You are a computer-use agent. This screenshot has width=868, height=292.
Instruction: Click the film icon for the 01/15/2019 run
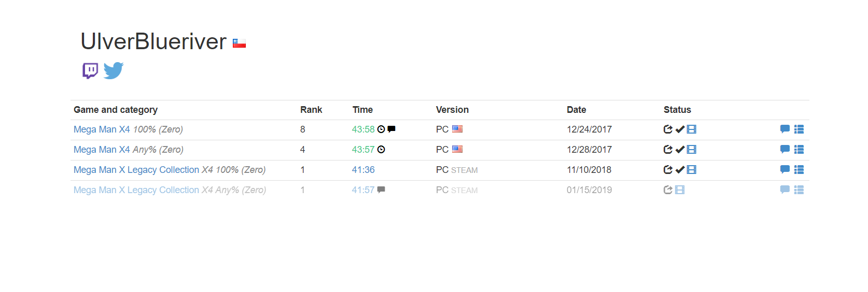click(x=680, y=190)
